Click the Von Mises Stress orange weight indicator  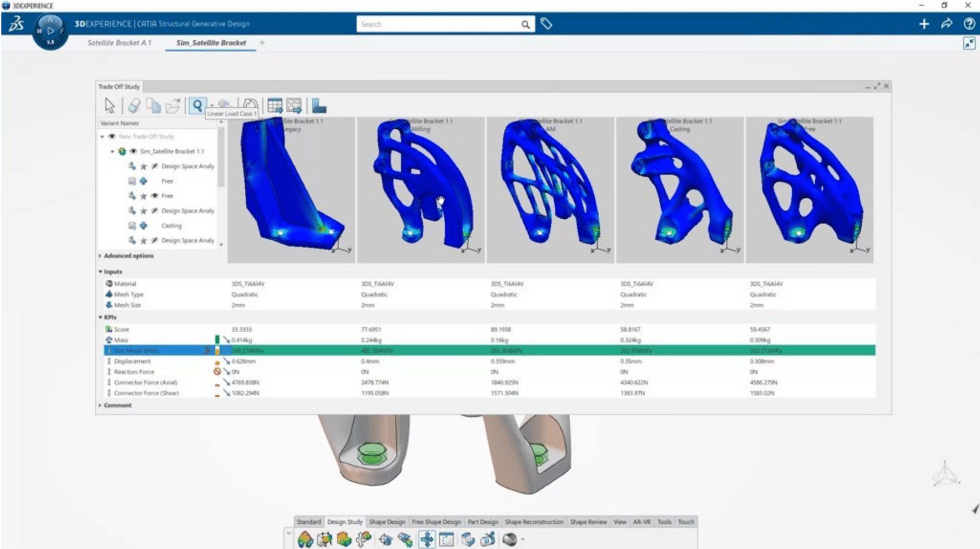(x=217, y=350)
